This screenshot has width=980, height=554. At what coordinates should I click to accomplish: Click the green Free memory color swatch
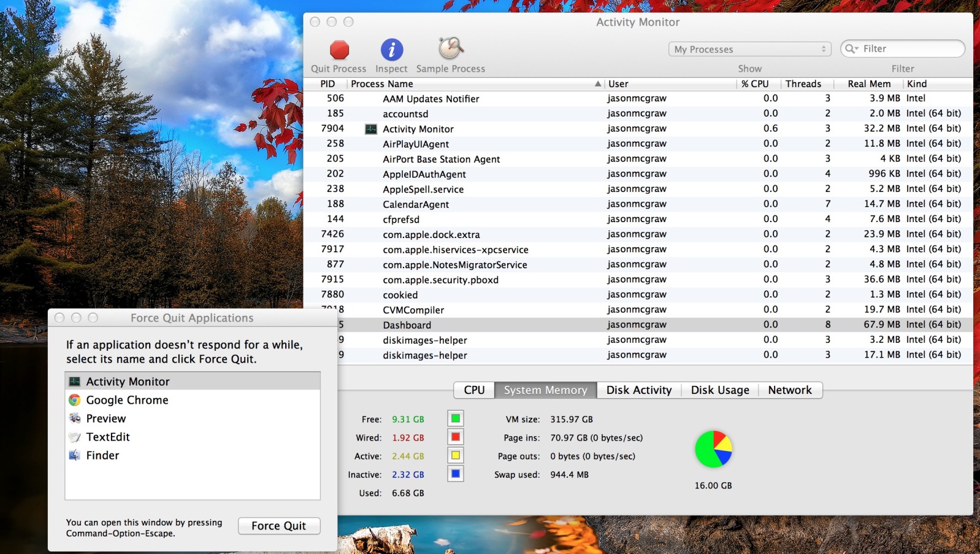[x=456, y=418]
